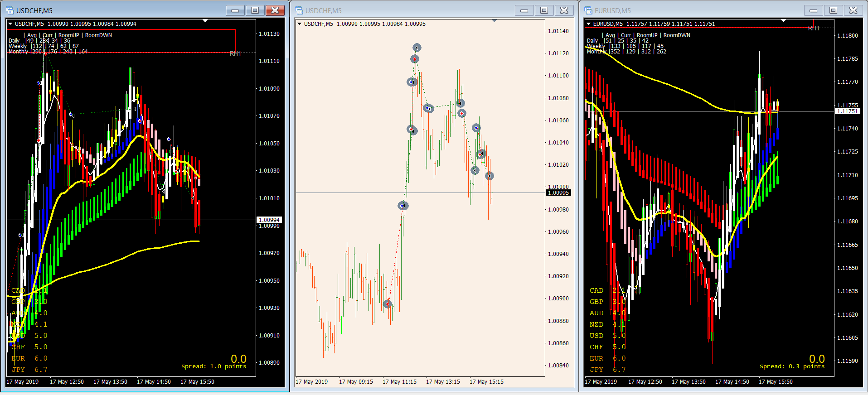This screenshot has height=395, width=868.
Task: Click the large 0.0 value in the left USDCHF chart
Action: coord(238,359)
